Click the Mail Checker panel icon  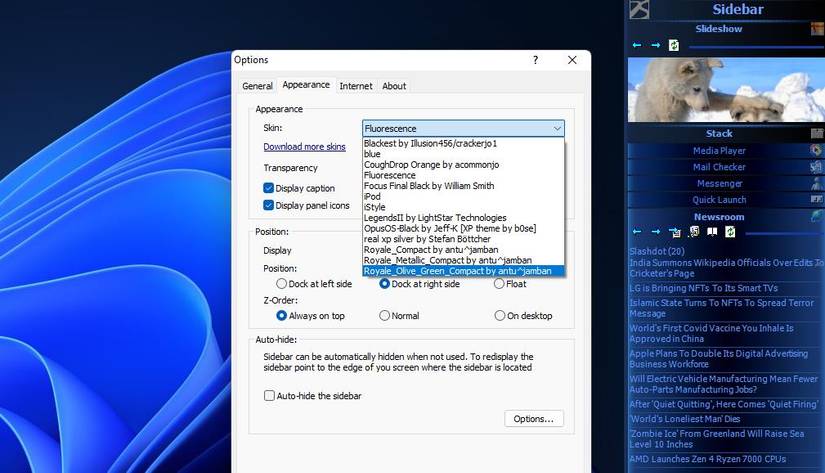816,167
